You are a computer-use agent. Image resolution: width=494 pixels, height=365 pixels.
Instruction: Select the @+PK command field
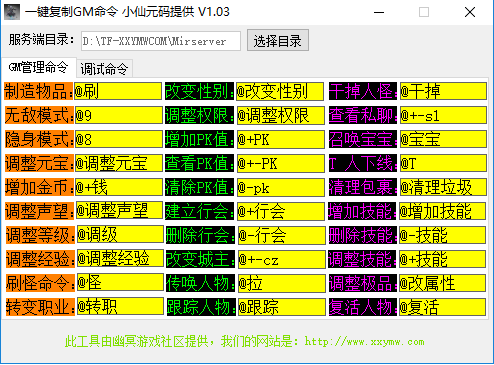click(281, 139)
